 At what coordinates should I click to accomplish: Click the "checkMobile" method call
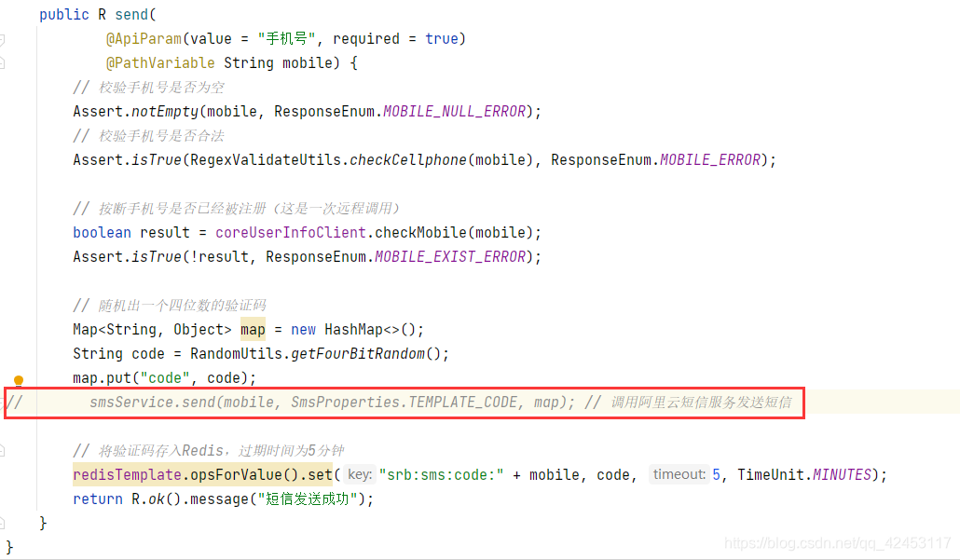point(420,233)
